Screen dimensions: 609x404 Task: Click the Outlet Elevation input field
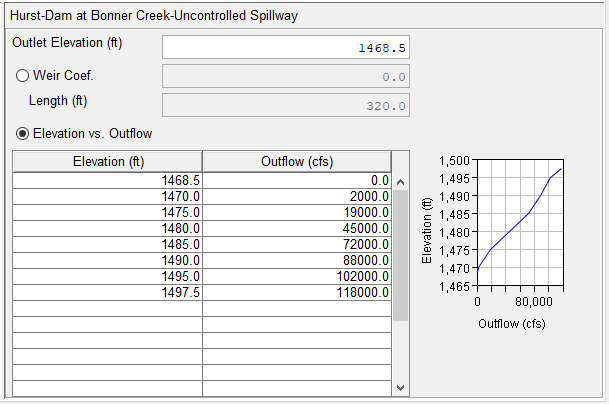(286, 48)
